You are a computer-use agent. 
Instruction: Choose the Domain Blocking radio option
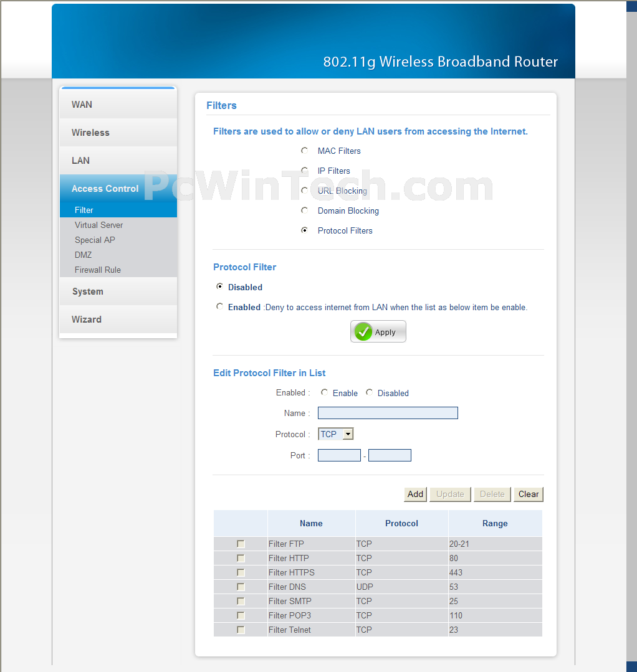tap(305, 211)
